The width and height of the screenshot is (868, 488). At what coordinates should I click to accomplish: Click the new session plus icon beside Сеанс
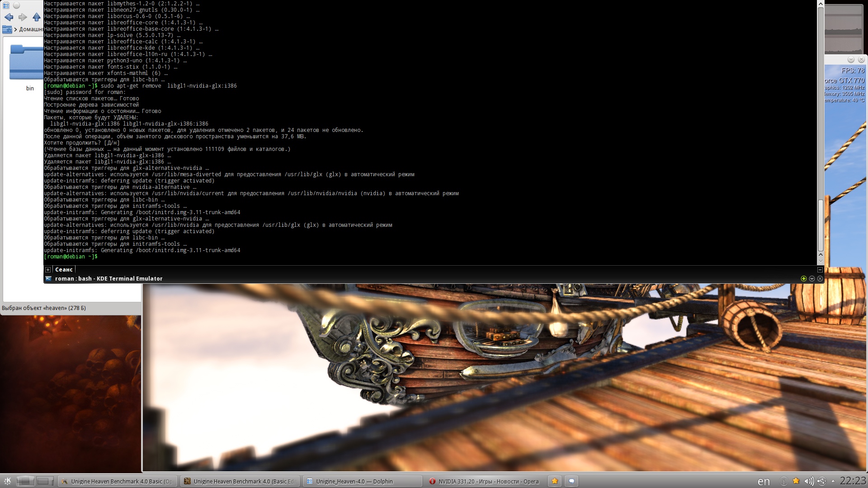[x=48, y=270]
